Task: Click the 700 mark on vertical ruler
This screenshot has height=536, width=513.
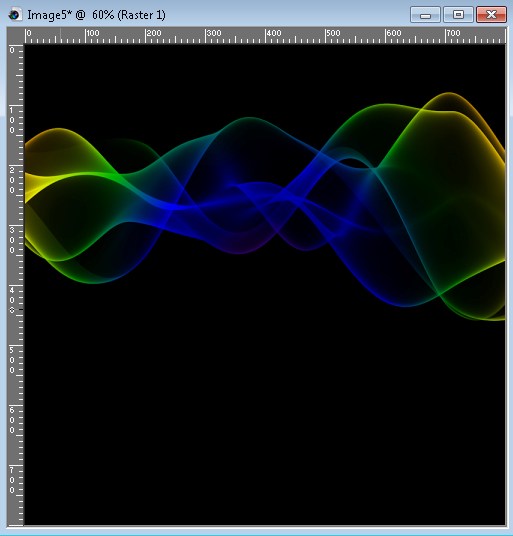Action: pos(12,480)
